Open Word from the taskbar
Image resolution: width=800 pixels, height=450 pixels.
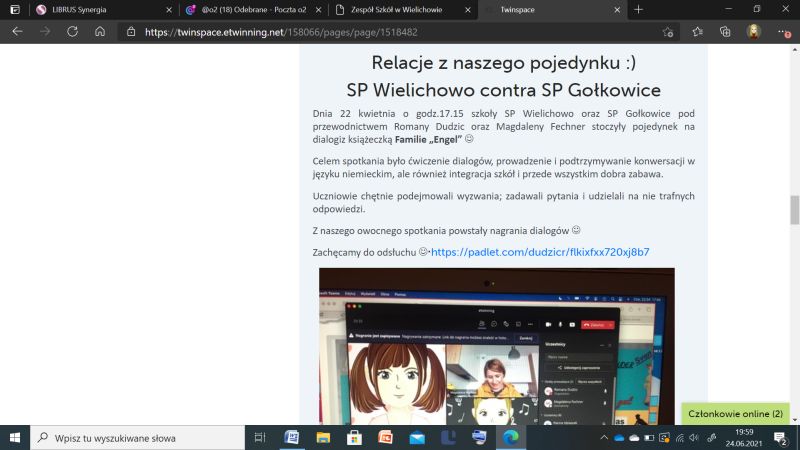[x=291, y=437]
